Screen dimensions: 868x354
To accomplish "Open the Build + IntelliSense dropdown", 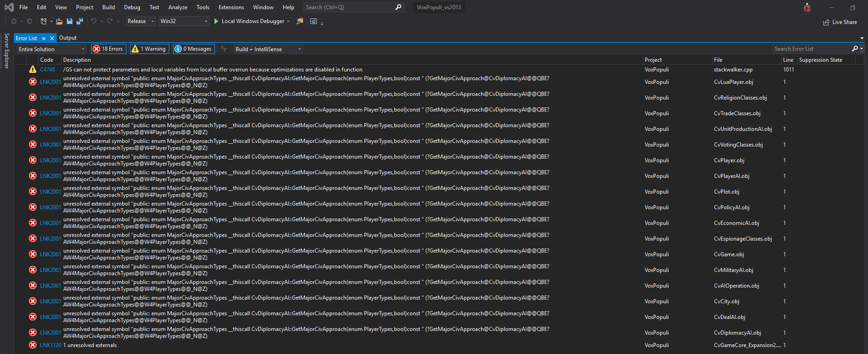I will tap(268, 49).
